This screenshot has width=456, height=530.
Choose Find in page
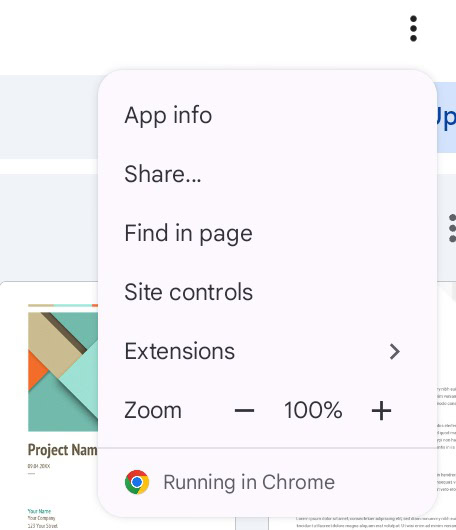267,234
